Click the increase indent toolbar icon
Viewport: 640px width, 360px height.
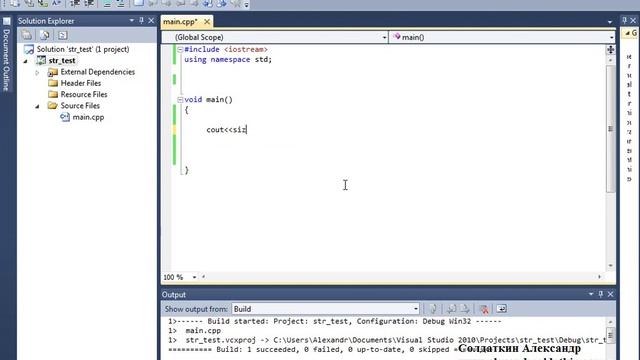pos(89,4)
